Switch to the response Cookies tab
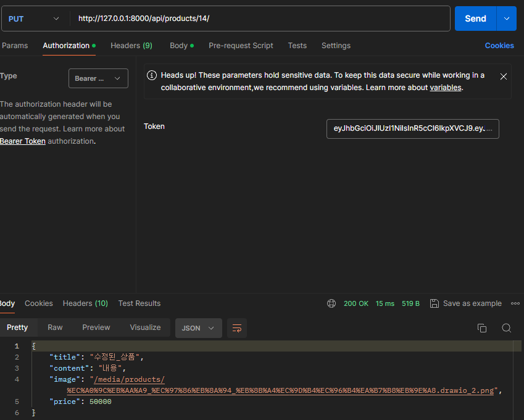 [39, 303]
